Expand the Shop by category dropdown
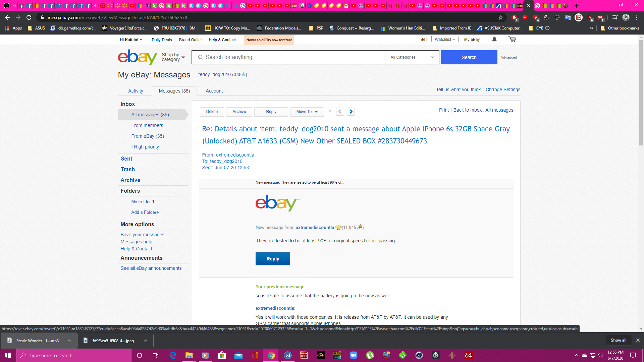 point(173,57)
